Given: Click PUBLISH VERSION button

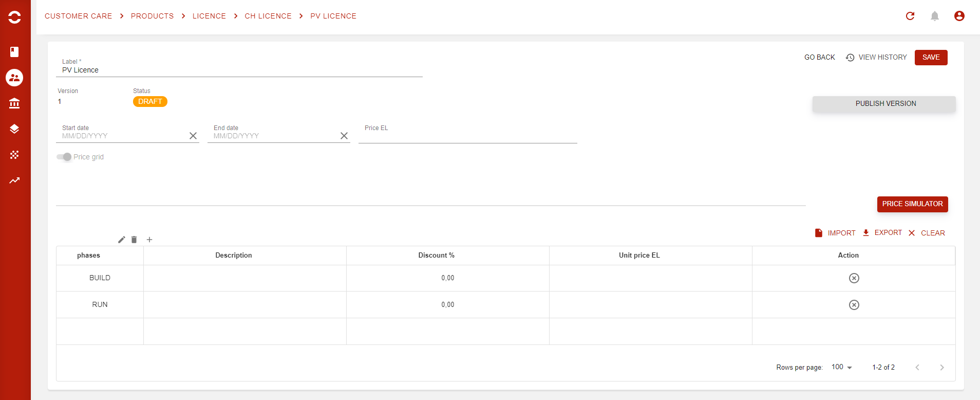Looking at the screenshot, I should click(x=883, y=104).
